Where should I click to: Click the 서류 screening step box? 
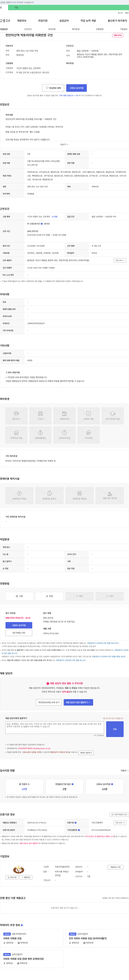click(x=19, y=596)
